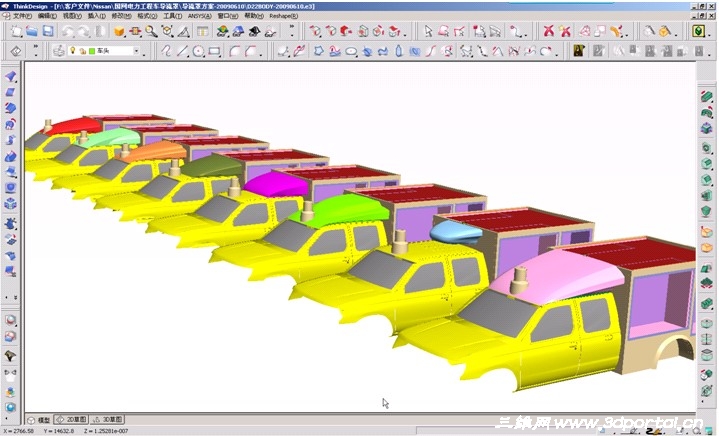The width and height of the screenshot is (719, 436).
Task: Open the 编辑(E) Edit menu
Action: 47,16
